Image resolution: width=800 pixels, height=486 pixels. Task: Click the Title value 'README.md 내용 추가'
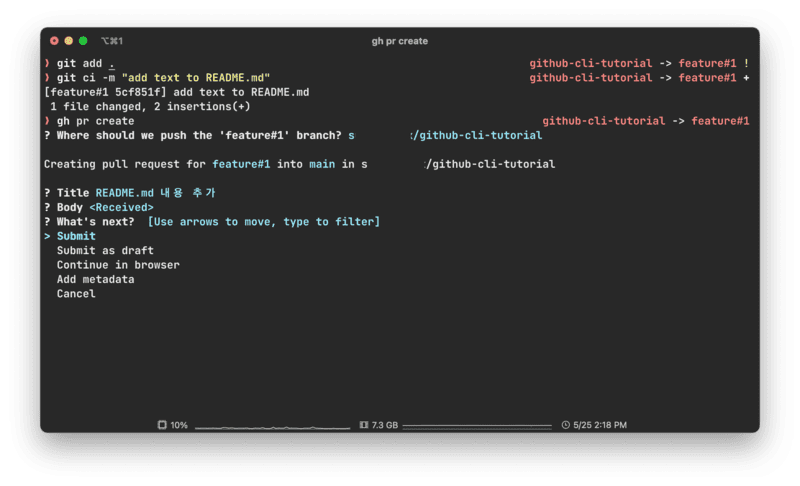pyautogui.click(x=155, y=193)
